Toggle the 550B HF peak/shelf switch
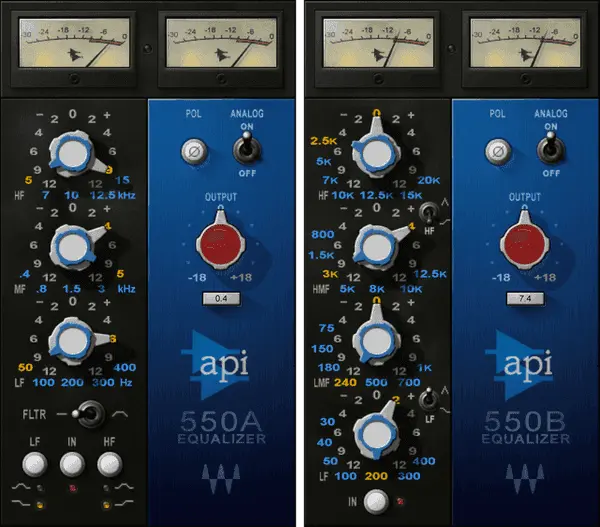600x527 pixels. coord(429,214)
